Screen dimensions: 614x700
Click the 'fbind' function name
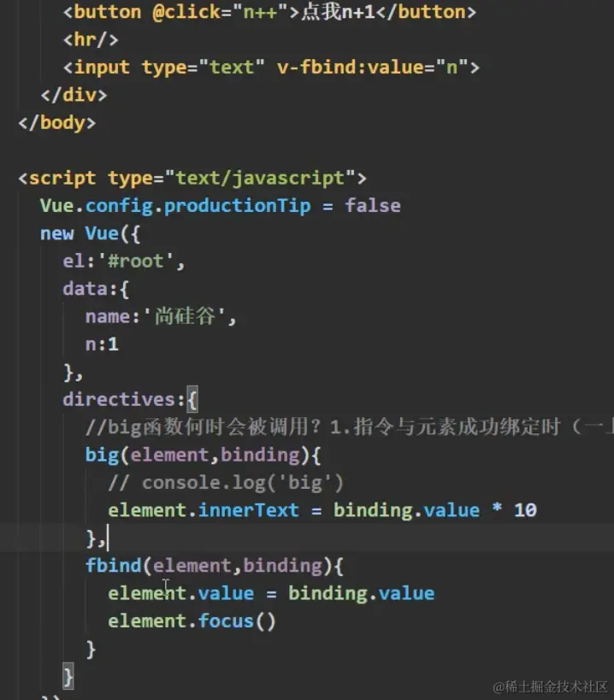114,566
